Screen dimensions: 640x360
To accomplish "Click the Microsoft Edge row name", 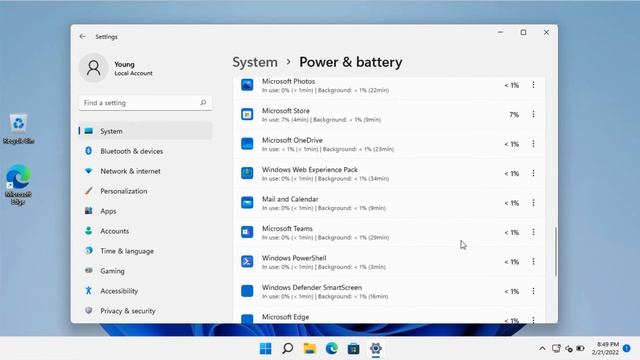I will click(x=285, y=317).
